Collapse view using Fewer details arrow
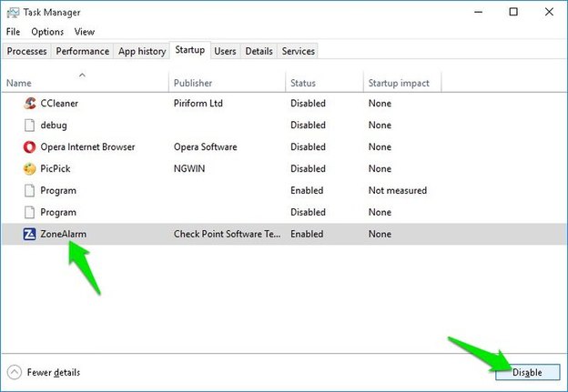Screen dimensions: 568x392 [x=15, y=372]
